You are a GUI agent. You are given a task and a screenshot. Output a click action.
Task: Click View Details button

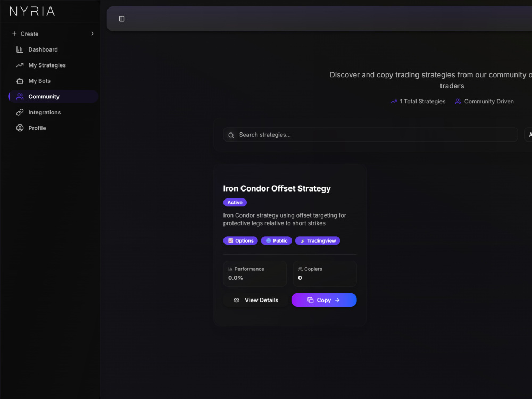[255, 300]
